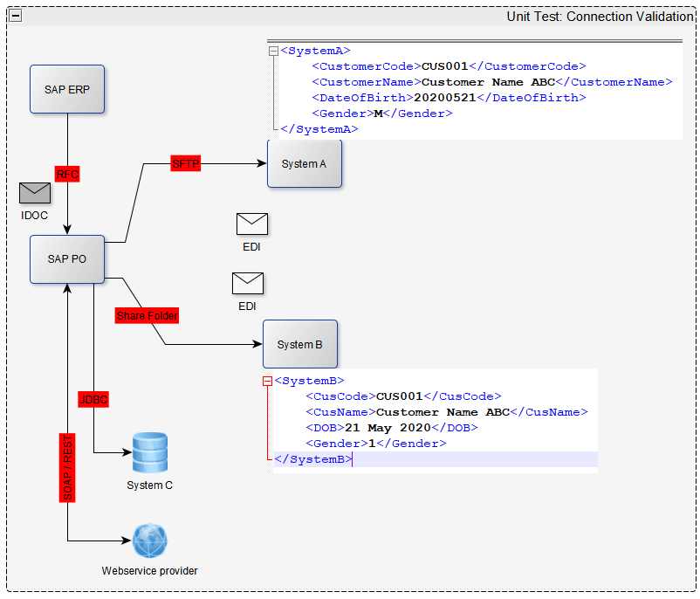
Task: Collapse the SystemB XML root node
Action: 267,381
